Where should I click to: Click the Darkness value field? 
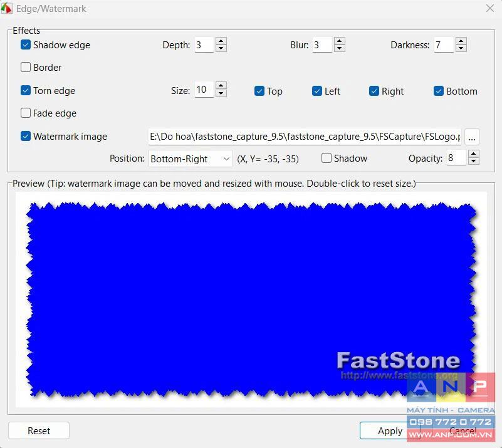444,45
